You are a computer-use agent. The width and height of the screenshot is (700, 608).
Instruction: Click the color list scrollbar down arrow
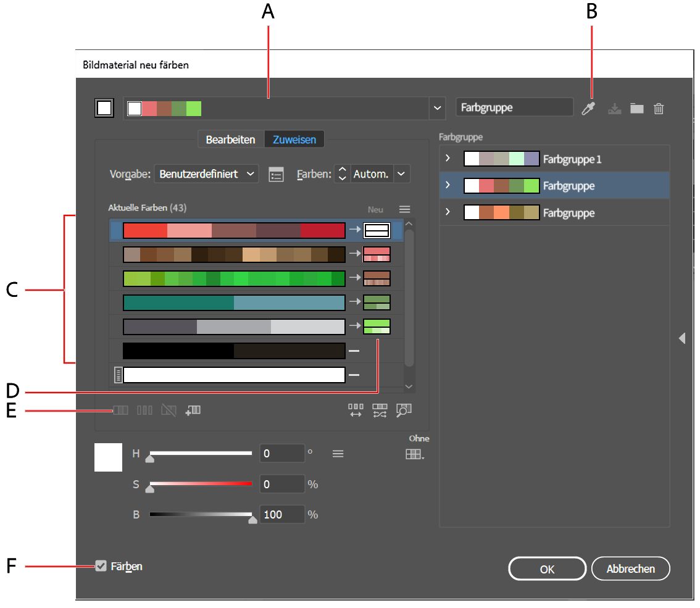tap(409, 386)
